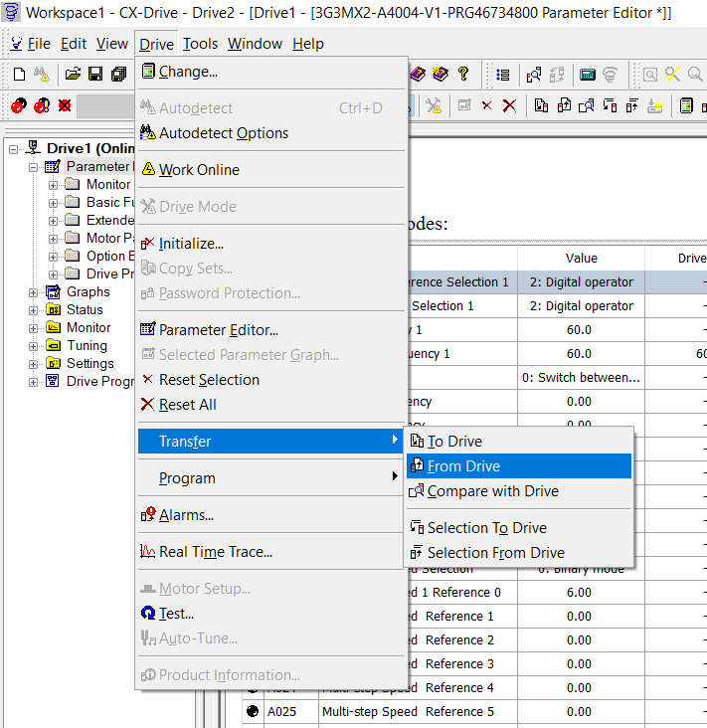This screenshot has width=707, height=728.
Task: Open the Edit menu
Action: coord(74,44)
